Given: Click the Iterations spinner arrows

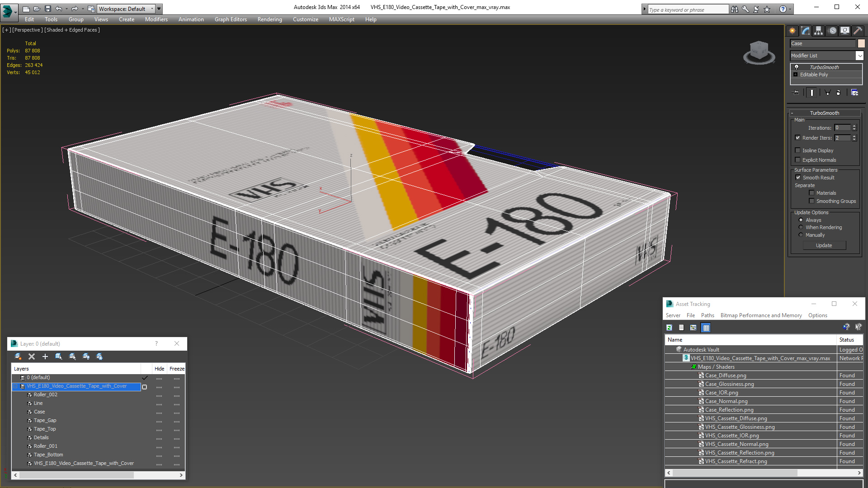Looking at the screenshot, I should coord(854,128).
